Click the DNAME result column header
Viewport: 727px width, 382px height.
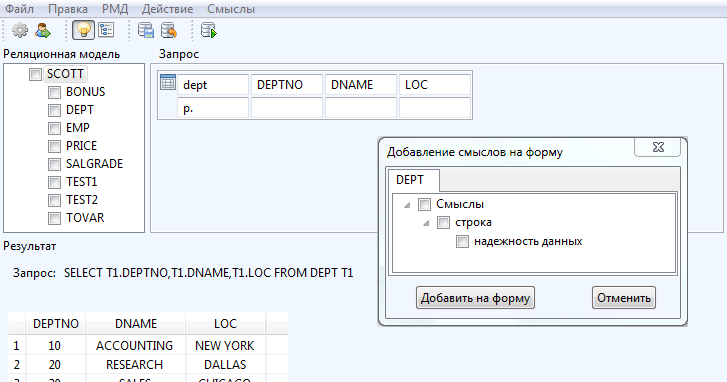tap(136, 324)
